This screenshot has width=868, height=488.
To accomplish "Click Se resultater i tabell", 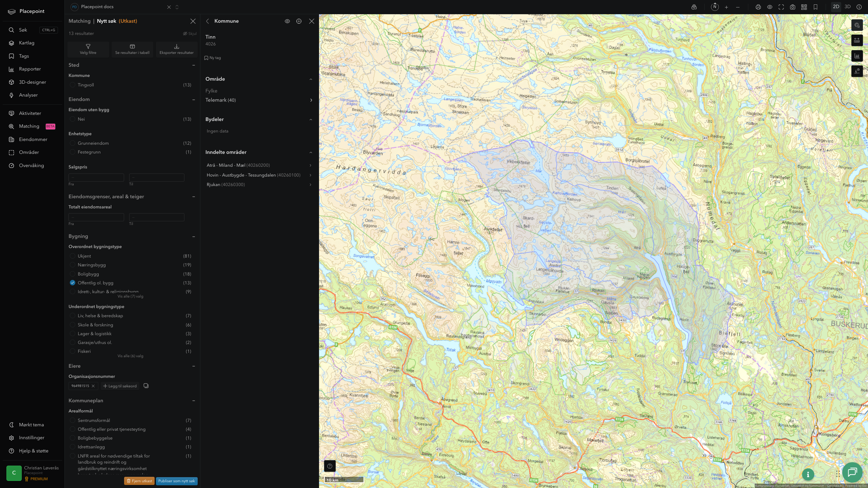I will [x=132, y=49].
